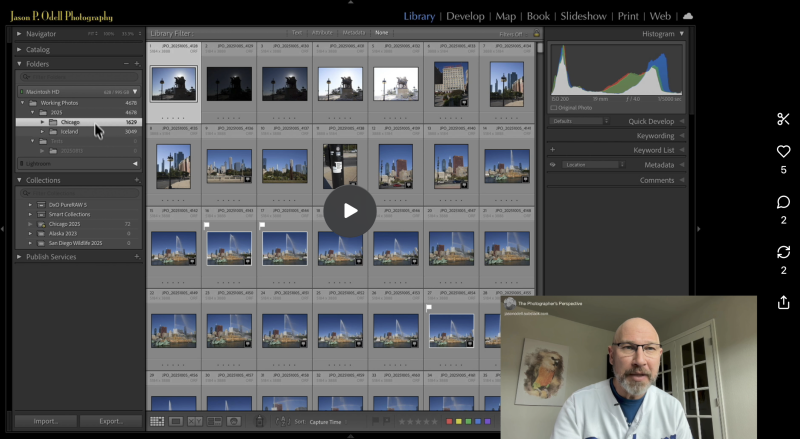
Task: Open the Print module
Action: pos(628,16)
